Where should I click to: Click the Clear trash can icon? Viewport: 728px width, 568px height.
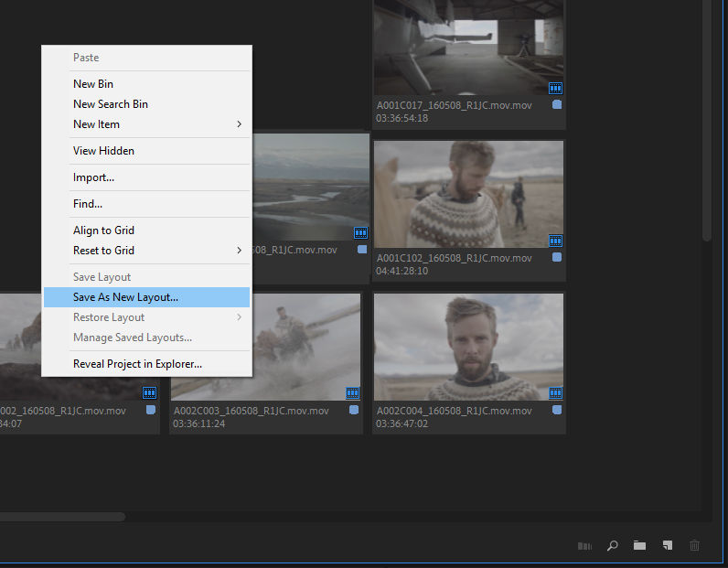pyautogui.click(x=694, y=545)
